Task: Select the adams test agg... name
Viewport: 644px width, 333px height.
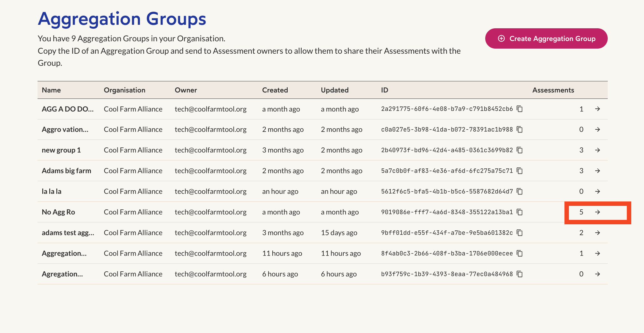Action: click(68, 233)
